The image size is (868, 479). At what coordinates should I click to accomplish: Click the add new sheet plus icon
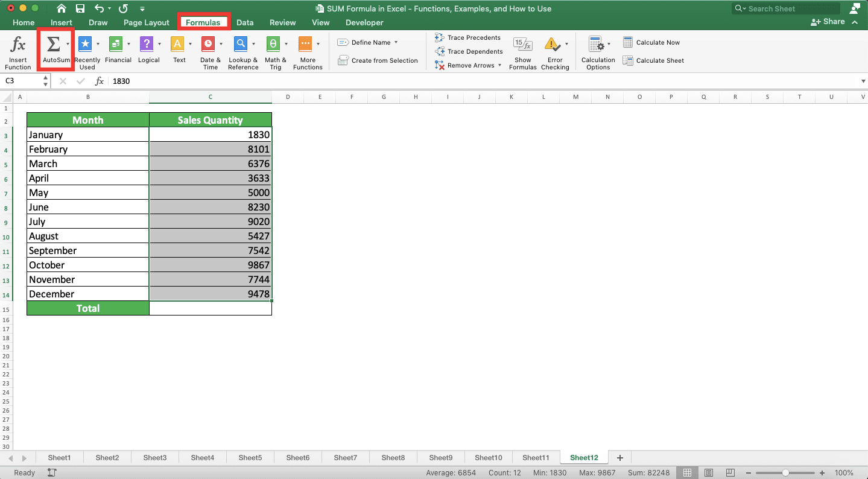[619, 458]
